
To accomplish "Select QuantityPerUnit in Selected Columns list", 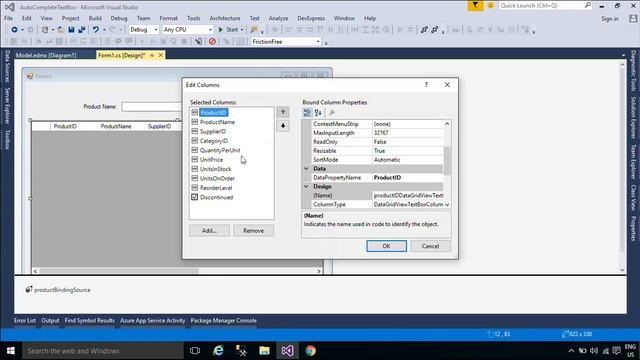I will coord(220,150).
